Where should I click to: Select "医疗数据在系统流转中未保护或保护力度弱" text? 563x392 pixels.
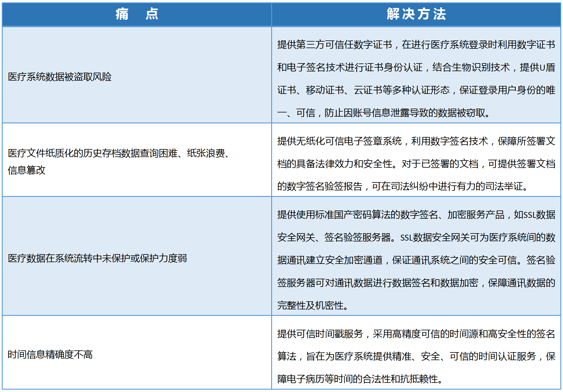97,258
